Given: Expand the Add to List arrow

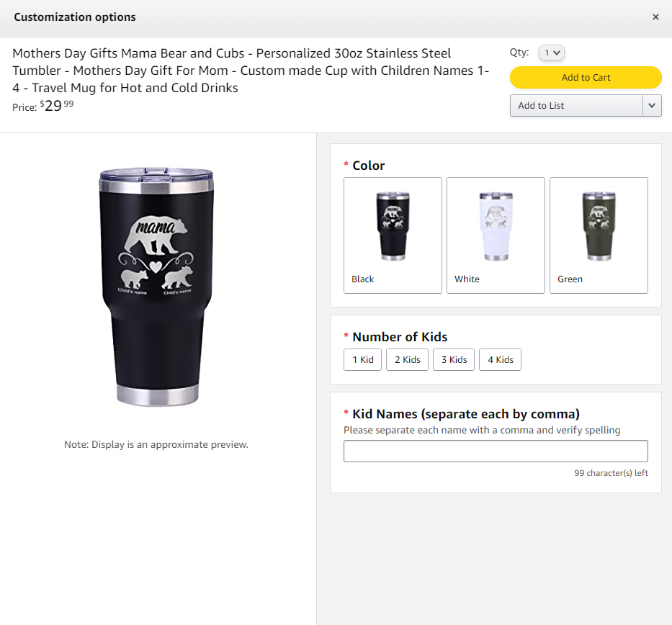Looking at the screenshot, I should coord(652,105).
